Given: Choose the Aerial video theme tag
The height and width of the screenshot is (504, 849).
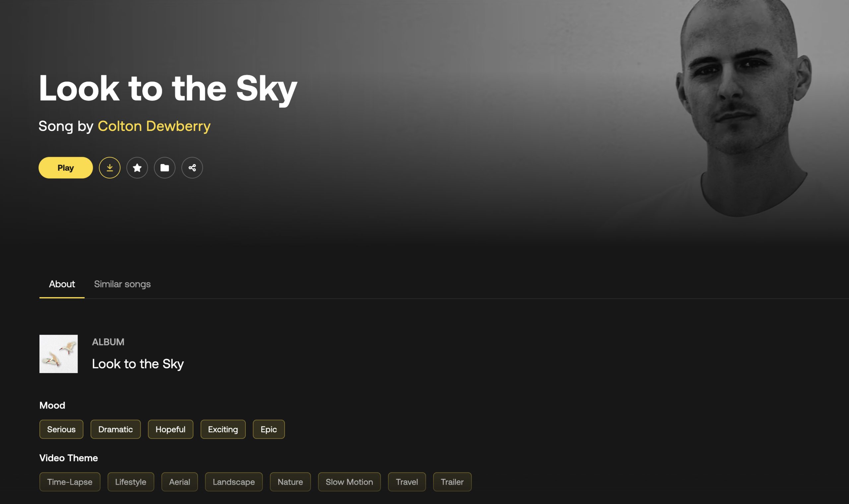Looking at the screenshot, I should click(x=179, y=482).
